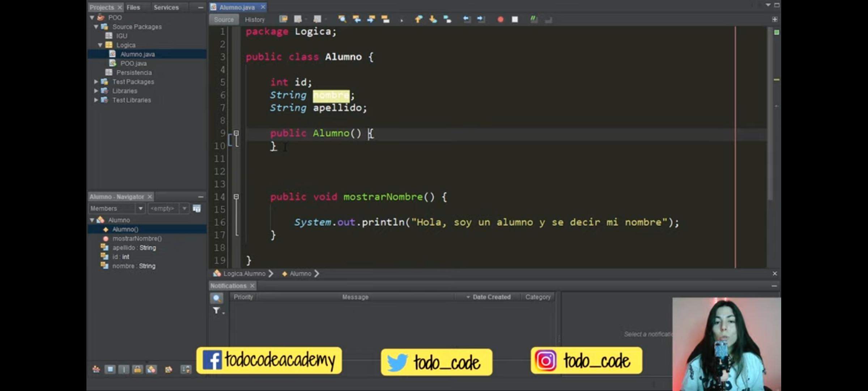Viewport: 868px width, 391px height.
Task: Collapse Source Packages tree node
Action: 96,27
